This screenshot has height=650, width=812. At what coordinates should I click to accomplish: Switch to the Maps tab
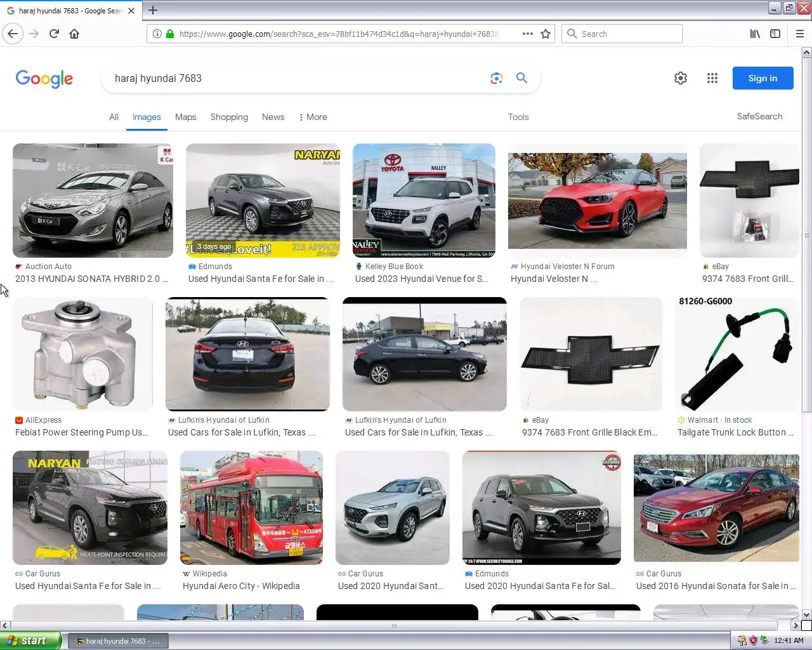(x=185, y=117)
